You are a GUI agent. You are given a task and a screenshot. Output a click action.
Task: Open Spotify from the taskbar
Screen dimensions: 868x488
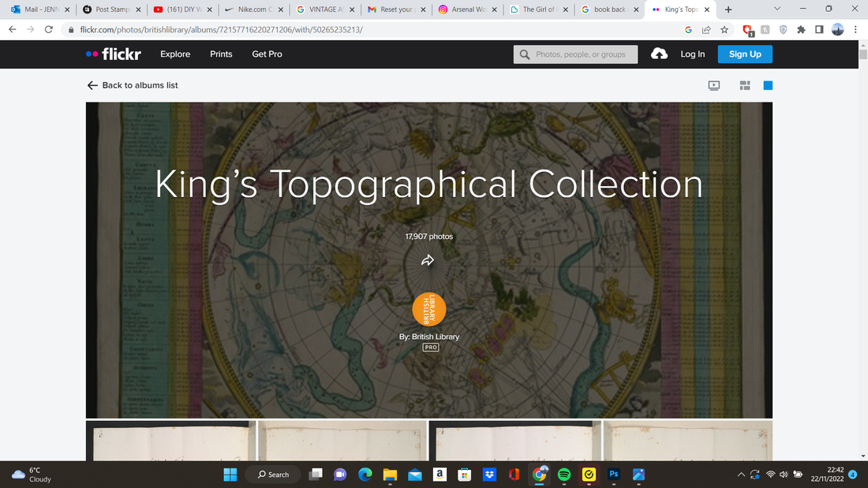(564, 474)
